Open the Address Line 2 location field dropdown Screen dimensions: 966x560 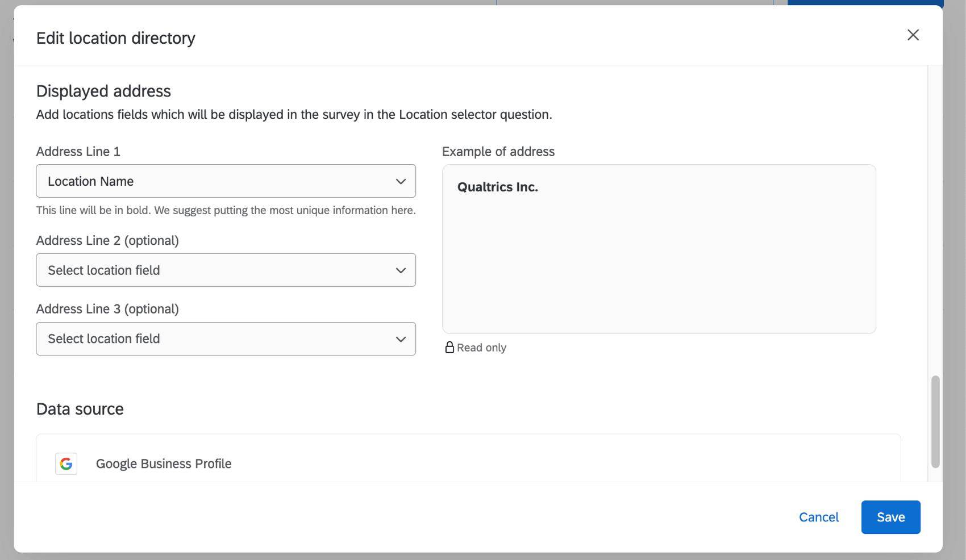226,270
